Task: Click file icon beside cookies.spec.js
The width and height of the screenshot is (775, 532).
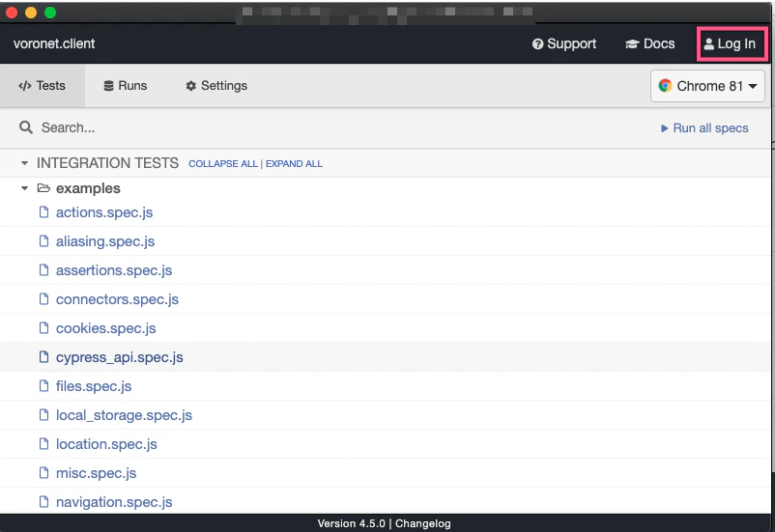Action: pyautogui.click(x=44, y=328)
